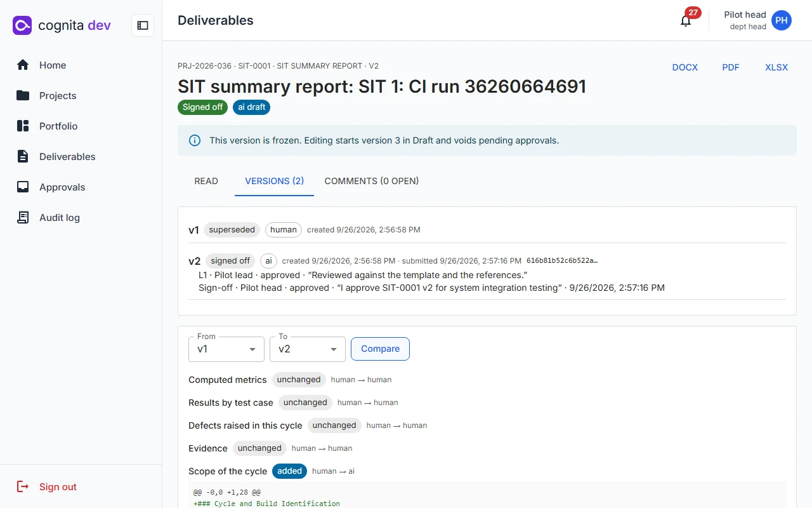Export the report as XLSX
This screenshot has width=812, height=508.
coord(776,67)
